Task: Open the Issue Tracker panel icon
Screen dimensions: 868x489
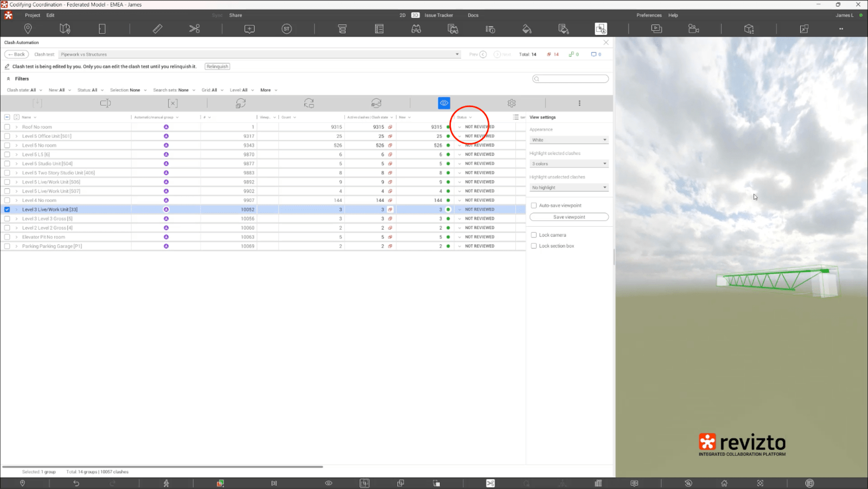Action: point(379,28)
